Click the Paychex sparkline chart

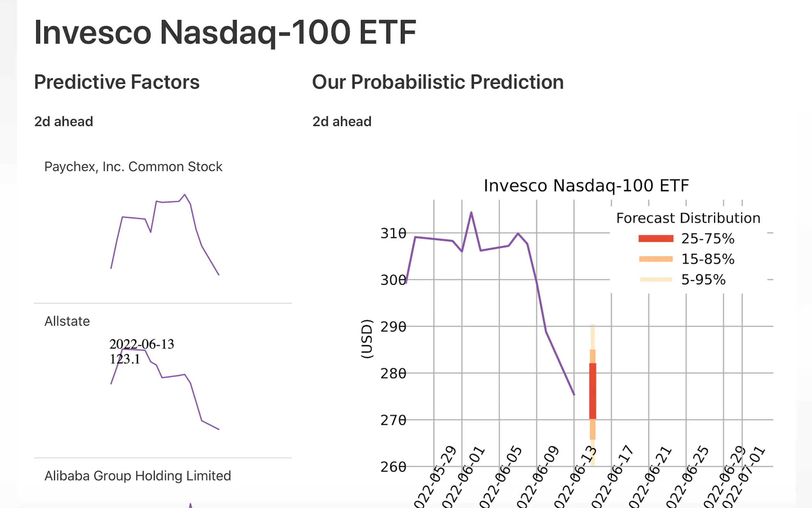(x=165, y=235)
